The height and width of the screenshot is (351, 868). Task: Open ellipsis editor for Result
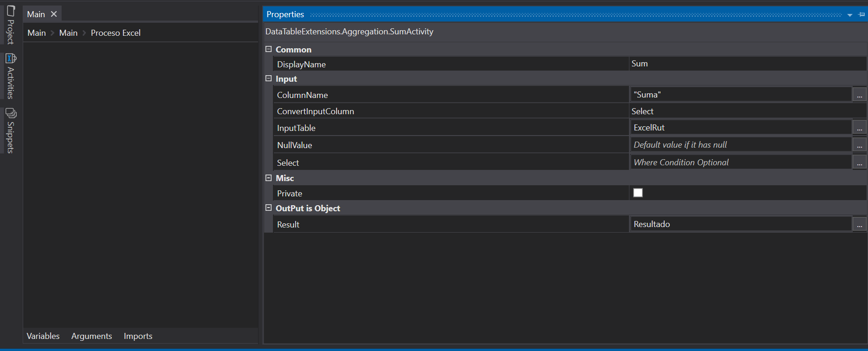(859, 224)
